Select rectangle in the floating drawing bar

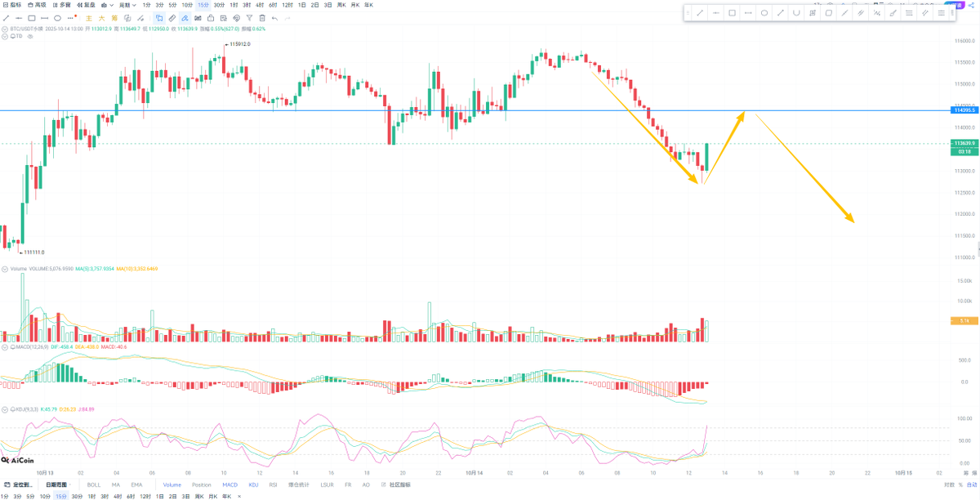click(732, 12)
